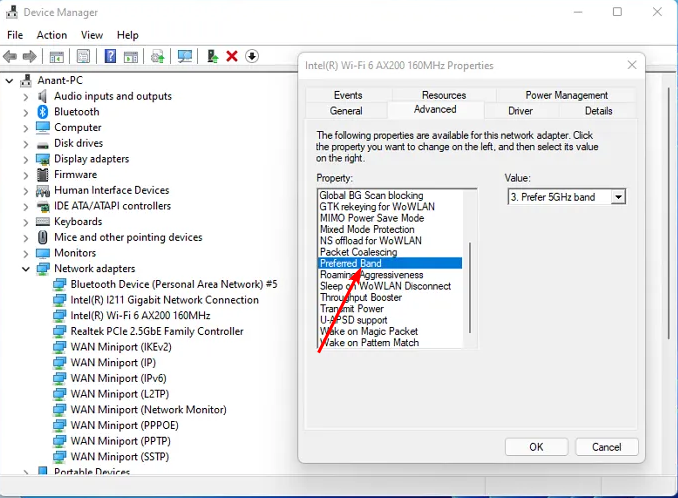Click the IDE ATA/ATAPI controllers icon
This screenshot has width=678, height=498.
(43, 206)
